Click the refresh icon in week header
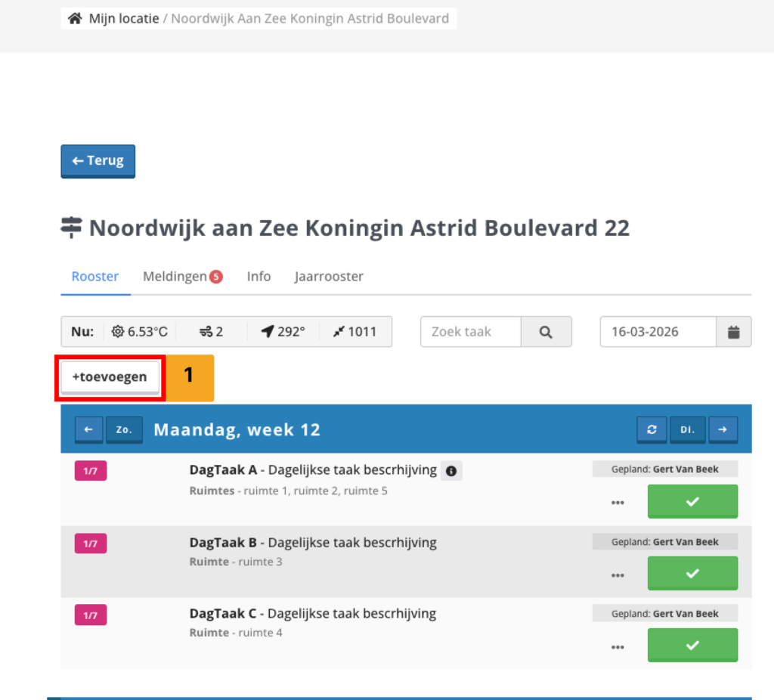 [652, 429]
